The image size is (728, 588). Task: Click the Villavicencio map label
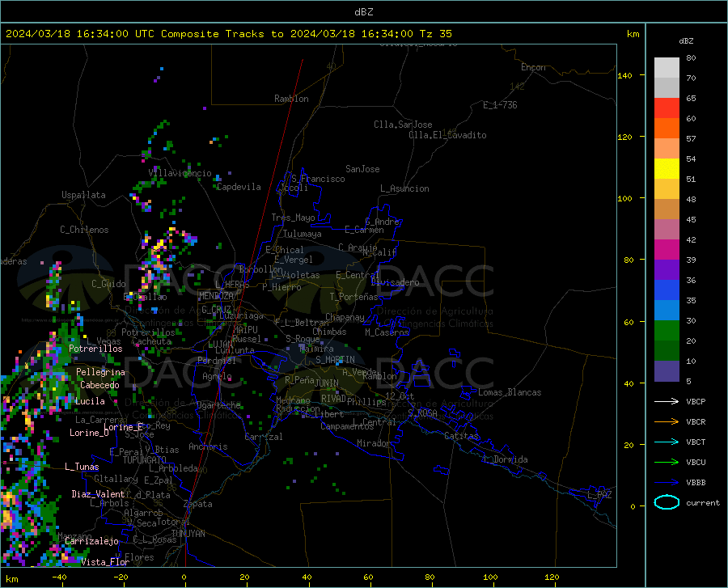click(x=180, y=173)
